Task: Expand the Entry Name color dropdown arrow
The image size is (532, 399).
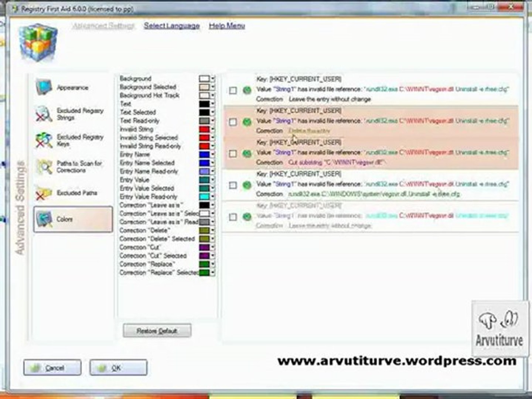Action: click(x=212, y=154)
